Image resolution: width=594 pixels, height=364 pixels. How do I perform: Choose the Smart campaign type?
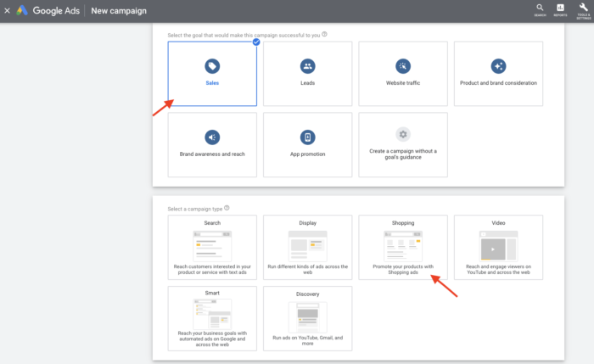point(212,317)
